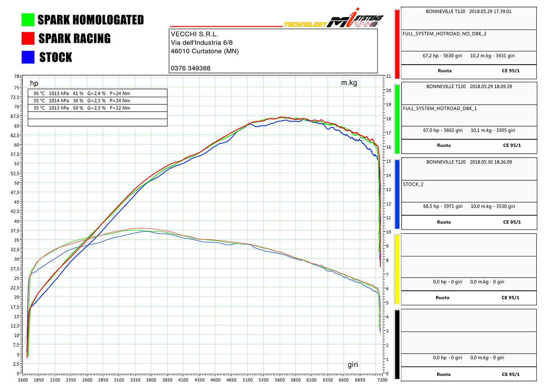549x392 pixels.
Task: Click the phone number 0376 349388
Action: point(191,68)
